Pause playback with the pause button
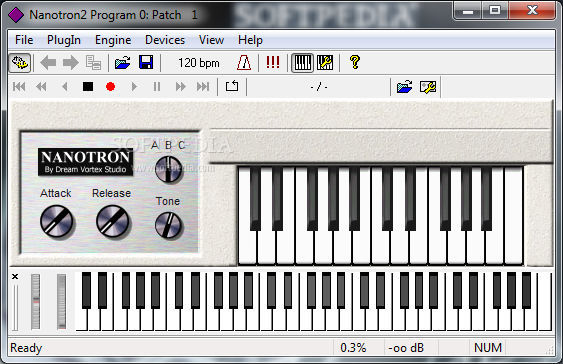The image size is (563, 364). tap(157, 87)
